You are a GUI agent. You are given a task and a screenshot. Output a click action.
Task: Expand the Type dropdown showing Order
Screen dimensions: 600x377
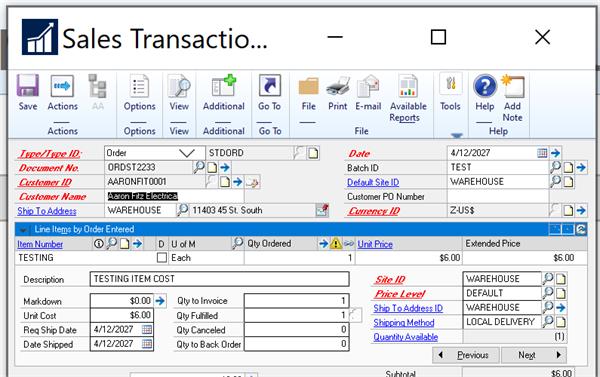(187, 153)
